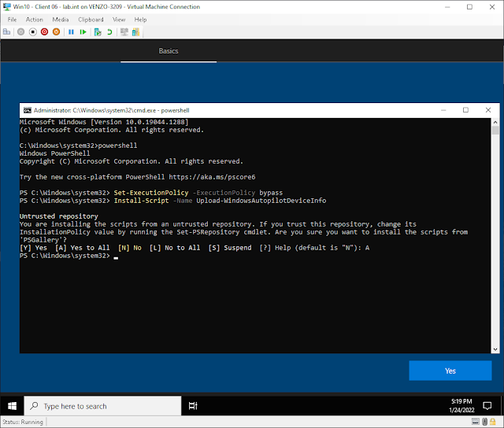
Task: Open the Windows Start button
Action: point(13,406)
